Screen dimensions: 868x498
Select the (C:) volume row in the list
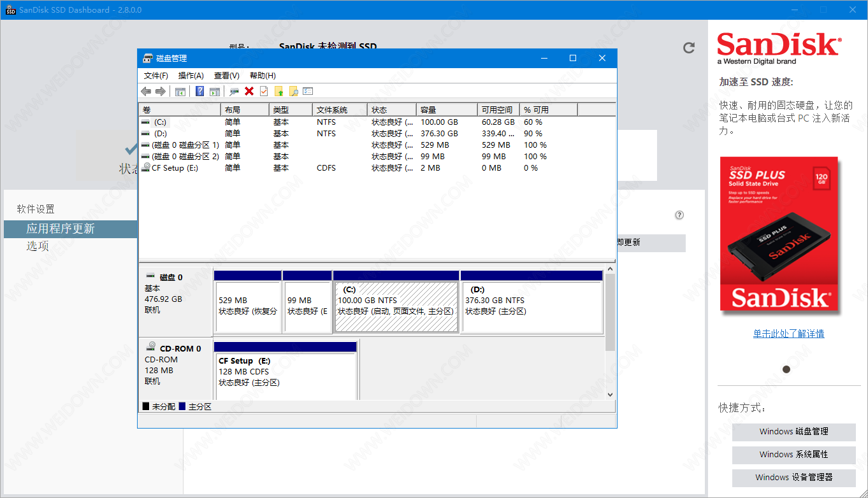[x=377, y=122]
